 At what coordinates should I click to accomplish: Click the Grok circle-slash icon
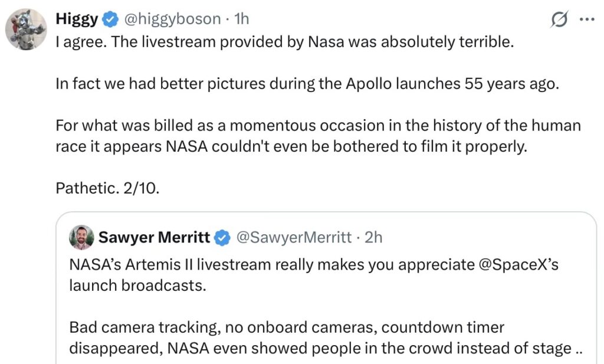coord(559,19)
